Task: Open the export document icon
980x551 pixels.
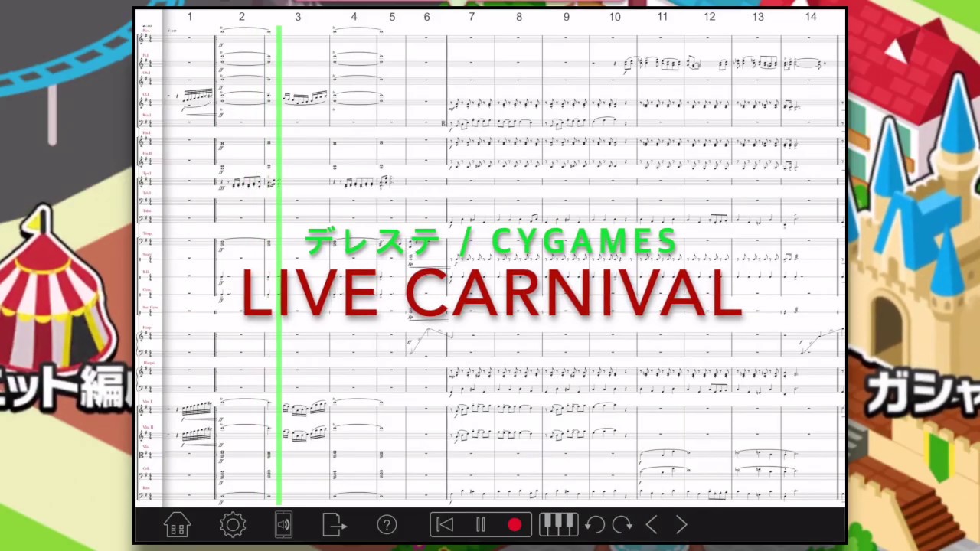Action: click(335, 525)
